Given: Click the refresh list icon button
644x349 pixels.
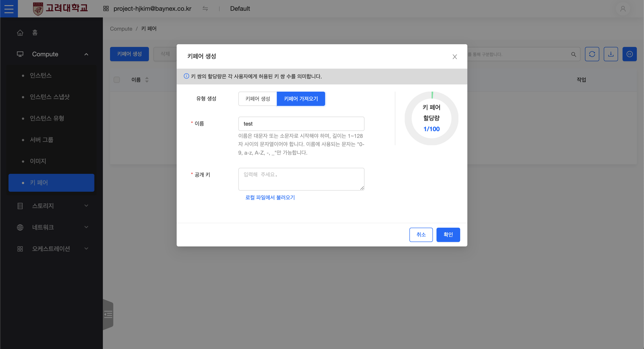Looking at the screenshot, I should point(592,54).
